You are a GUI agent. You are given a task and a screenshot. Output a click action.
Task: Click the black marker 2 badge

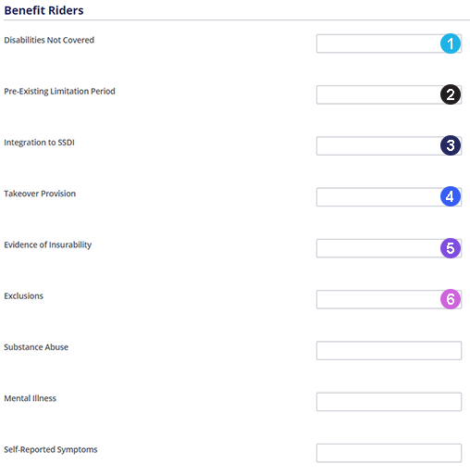[x=451, y=94]
